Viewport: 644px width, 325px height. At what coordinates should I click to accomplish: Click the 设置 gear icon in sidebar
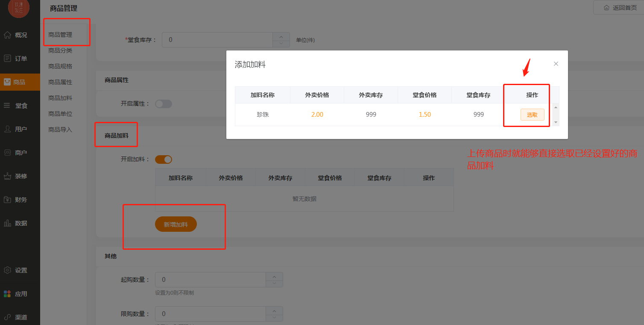point(7,270)
